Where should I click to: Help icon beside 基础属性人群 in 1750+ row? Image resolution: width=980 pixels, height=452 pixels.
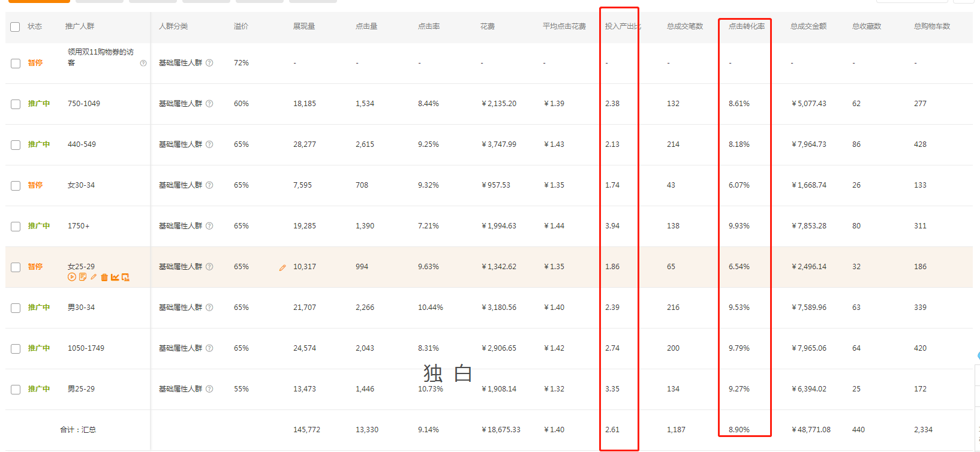click(209, 226)
